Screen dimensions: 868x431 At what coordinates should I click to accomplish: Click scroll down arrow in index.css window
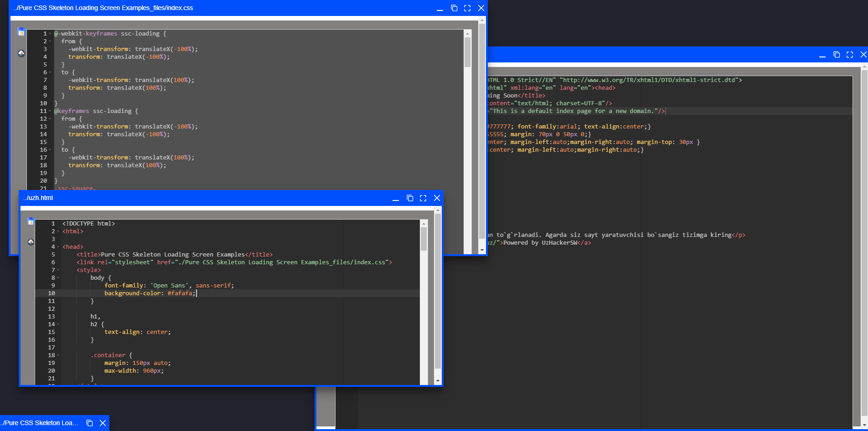482,250
